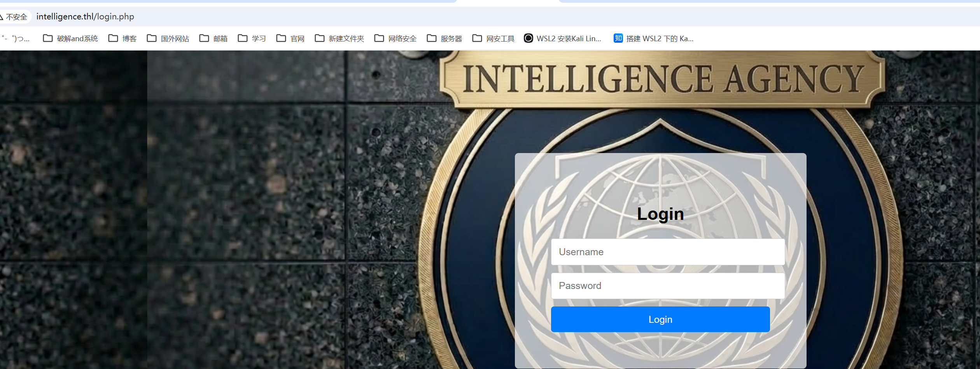Click the first truncated bookmark ending in つ...
The width and height of the screenshot is (980, 369).
16,38
